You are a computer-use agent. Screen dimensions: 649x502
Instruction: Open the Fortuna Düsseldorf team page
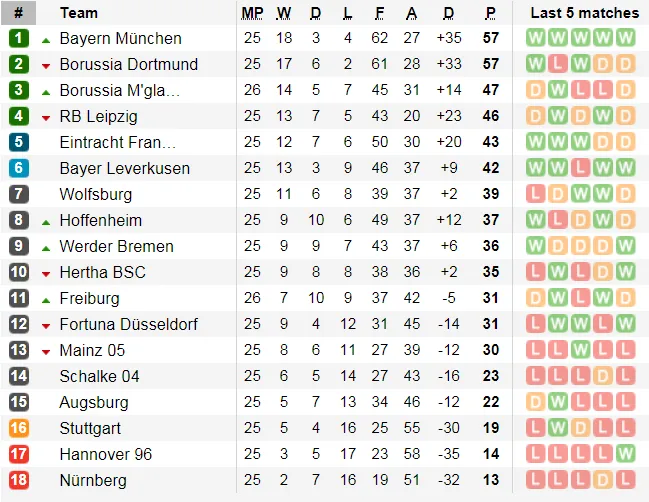(x=128, y=324)
